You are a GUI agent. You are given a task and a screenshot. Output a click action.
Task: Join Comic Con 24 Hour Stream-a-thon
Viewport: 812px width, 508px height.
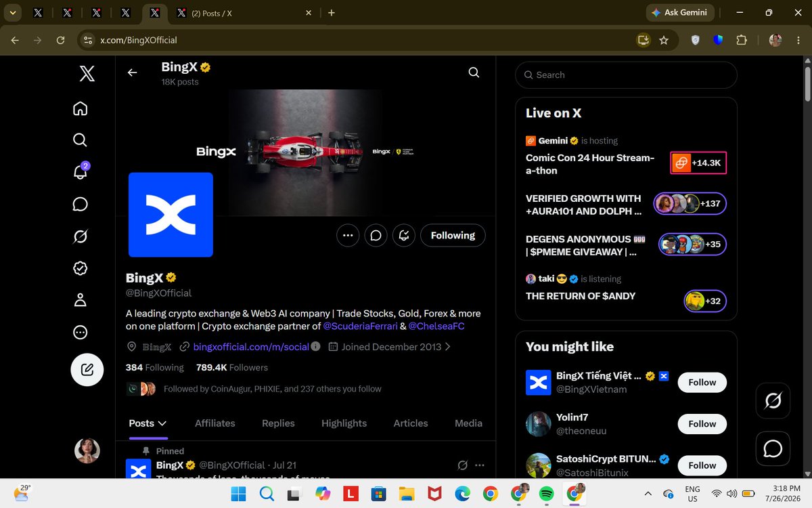[590, 164]
